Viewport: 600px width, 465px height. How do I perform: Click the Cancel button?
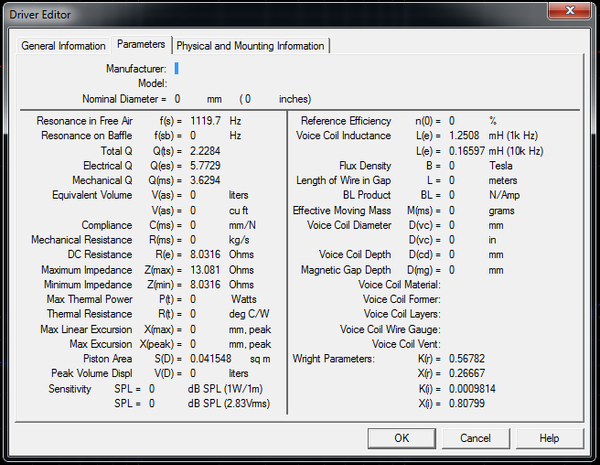(475, 438)
